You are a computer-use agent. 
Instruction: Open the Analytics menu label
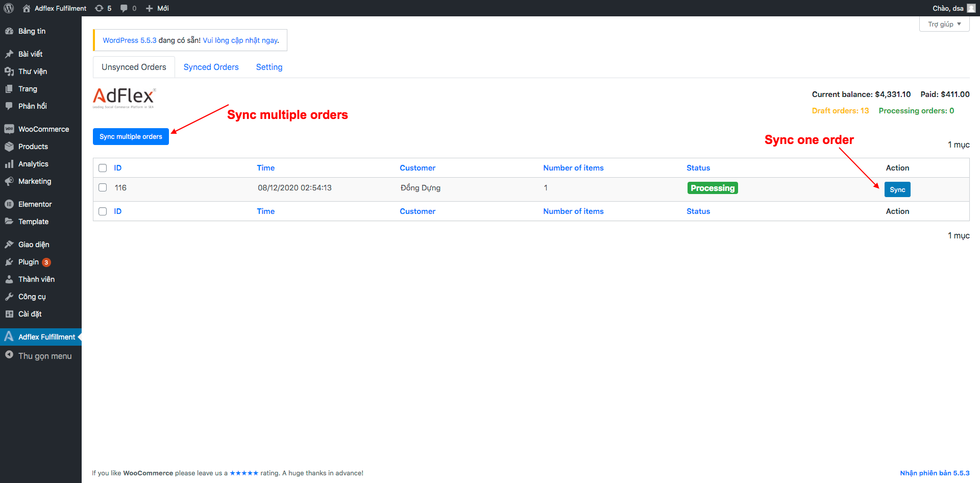33,164
